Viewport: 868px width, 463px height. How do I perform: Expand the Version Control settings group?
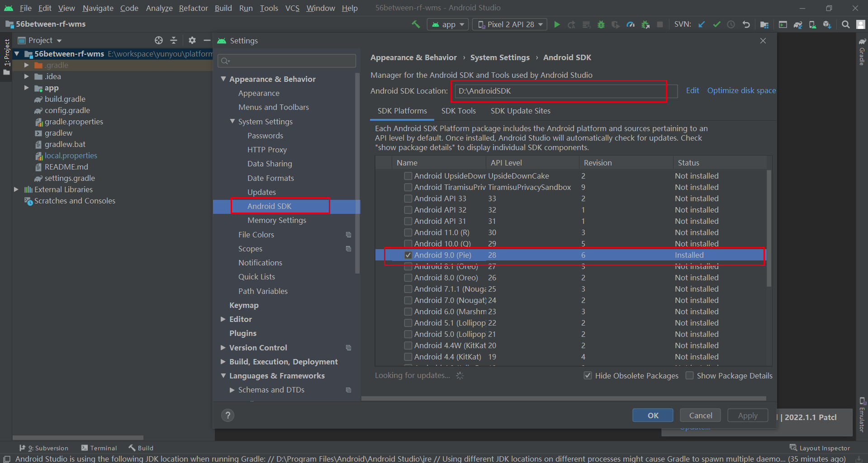coord(223,347)
